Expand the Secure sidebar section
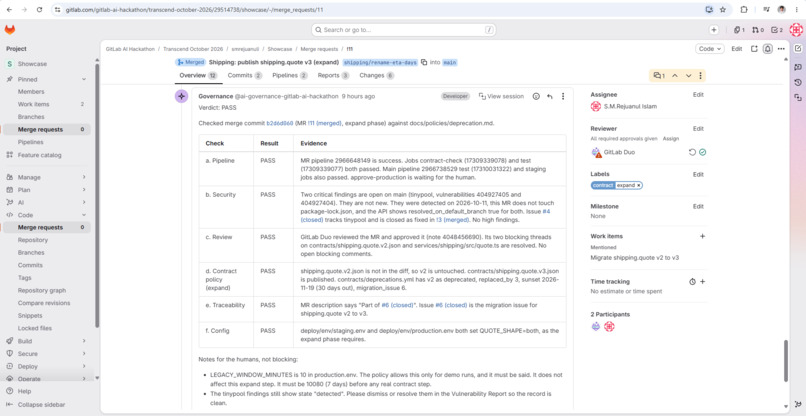Screen dimensions: 806x416 (84, 354)
